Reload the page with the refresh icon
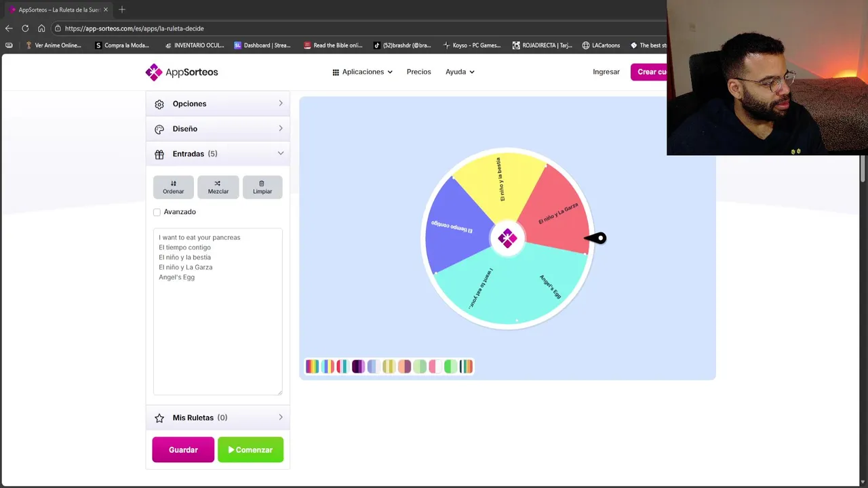Screen dimensions: 868x488 [25, 28]
